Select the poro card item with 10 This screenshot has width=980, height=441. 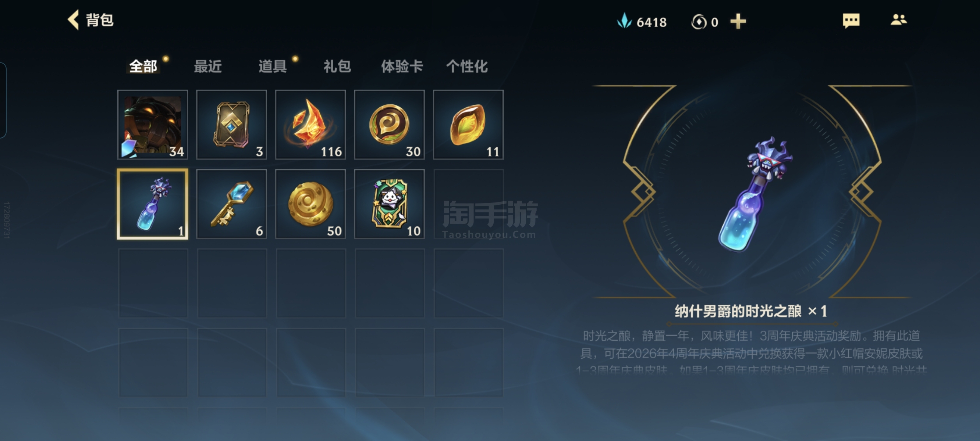pos(390,204)
